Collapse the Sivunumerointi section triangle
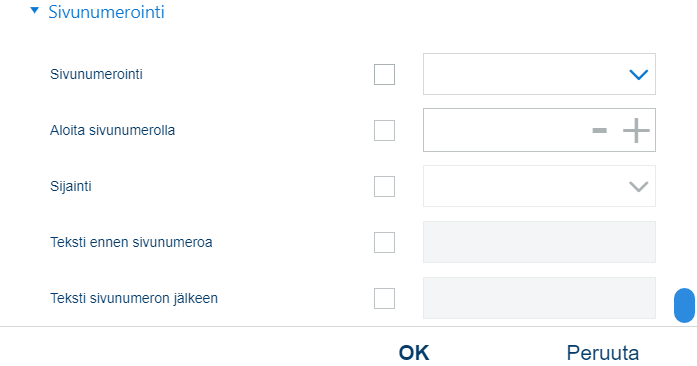 click(x=34, y=10)
